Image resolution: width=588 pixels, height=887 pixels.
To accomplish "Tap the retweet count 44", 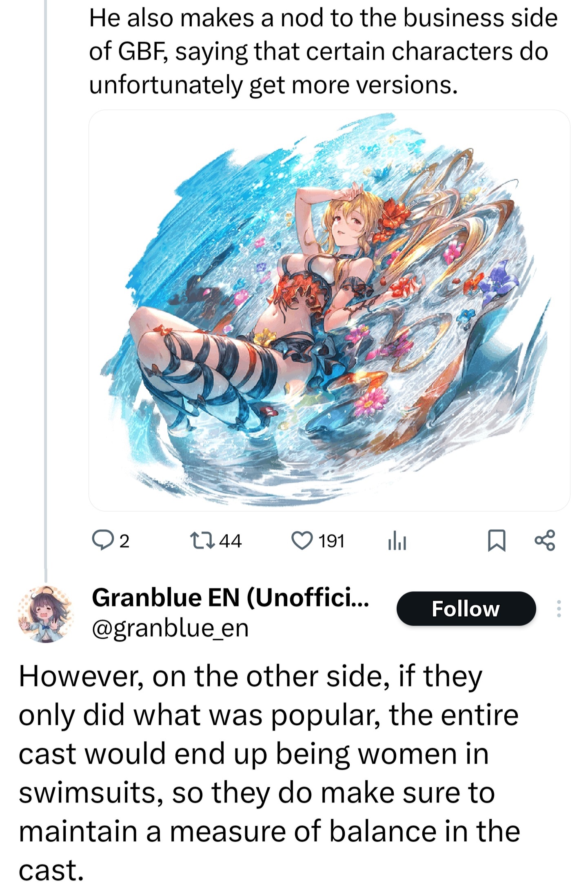I will pos(230,541).
